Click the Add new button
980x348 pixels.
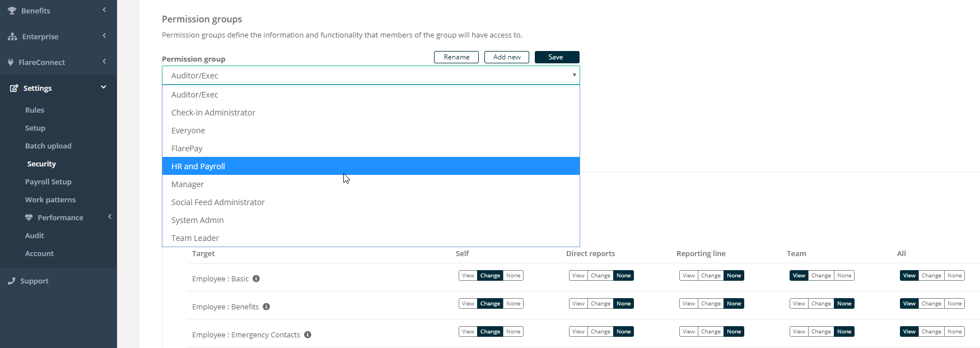pos(507,57)
